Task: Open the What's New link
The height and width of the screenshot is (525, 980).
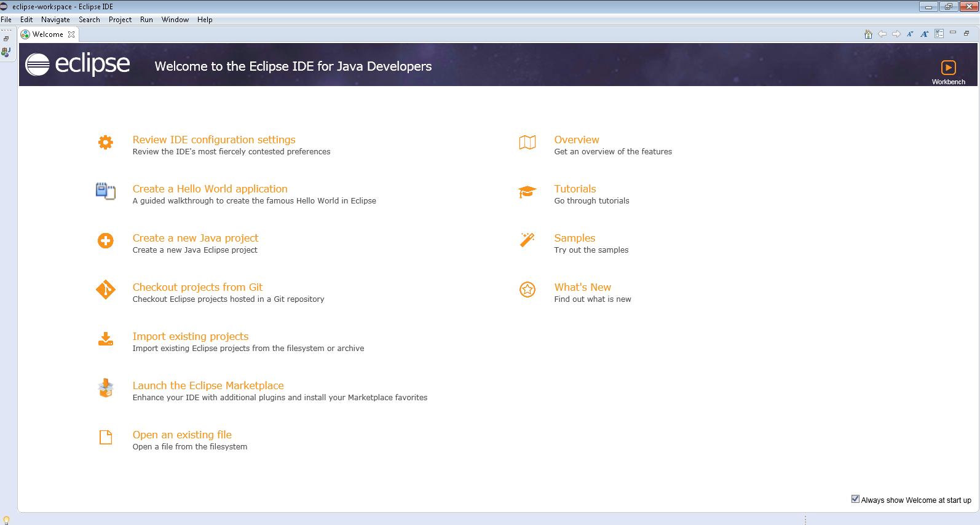Action: [x=583, y=287]
